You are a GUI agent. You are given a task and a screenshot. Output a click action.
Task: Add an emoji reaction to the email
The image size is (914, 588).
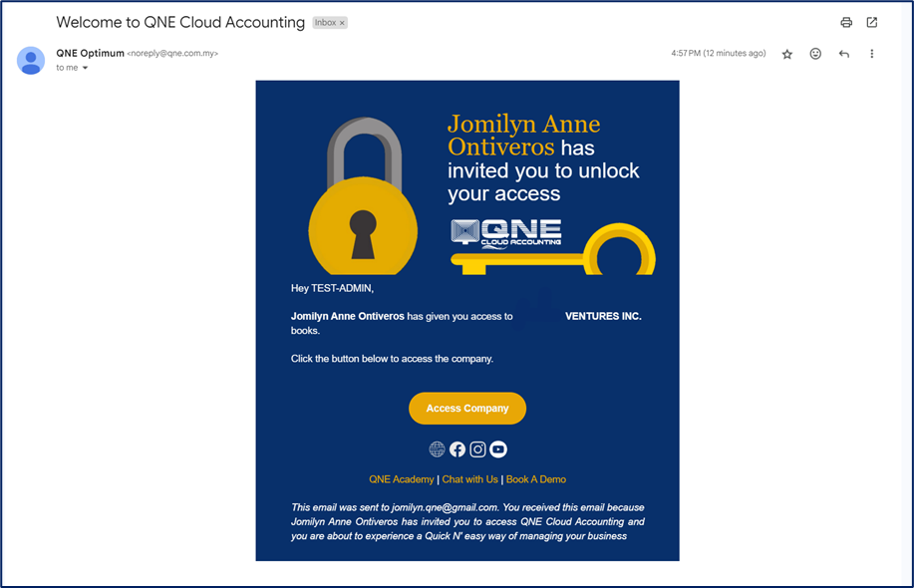click(815, 54)
